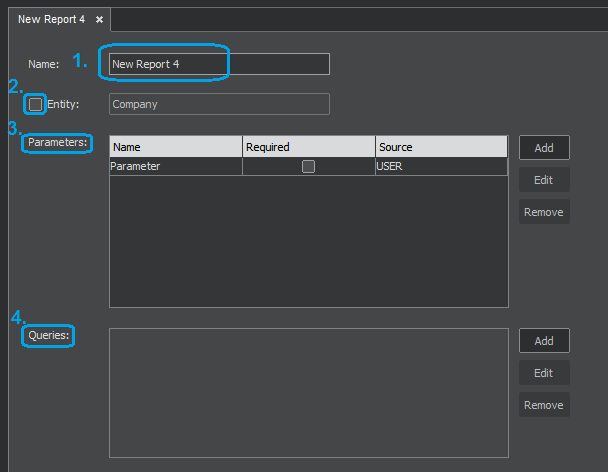Screen dimensions: 608x472
Task: Click the Company entity field
Action: [x=219, y=104]
